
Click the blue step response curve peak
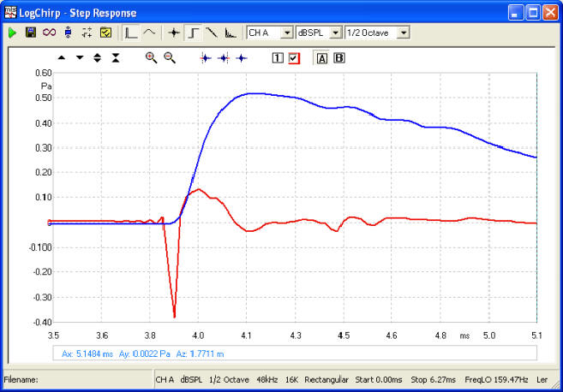point(251,93)
